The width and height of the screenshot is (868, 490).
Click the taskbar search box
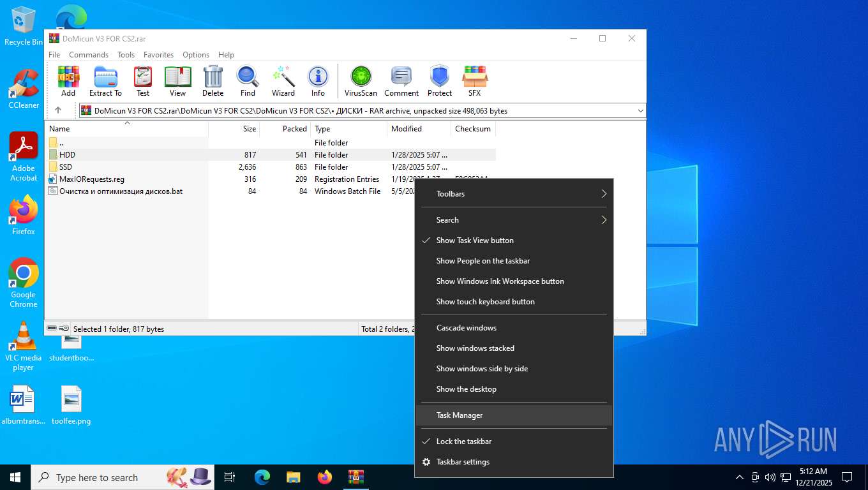click(x=124, y=477)
